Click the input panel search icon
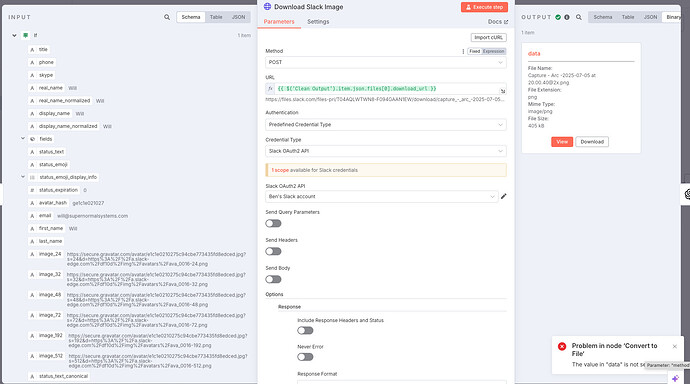 click(x=167, y=17)
